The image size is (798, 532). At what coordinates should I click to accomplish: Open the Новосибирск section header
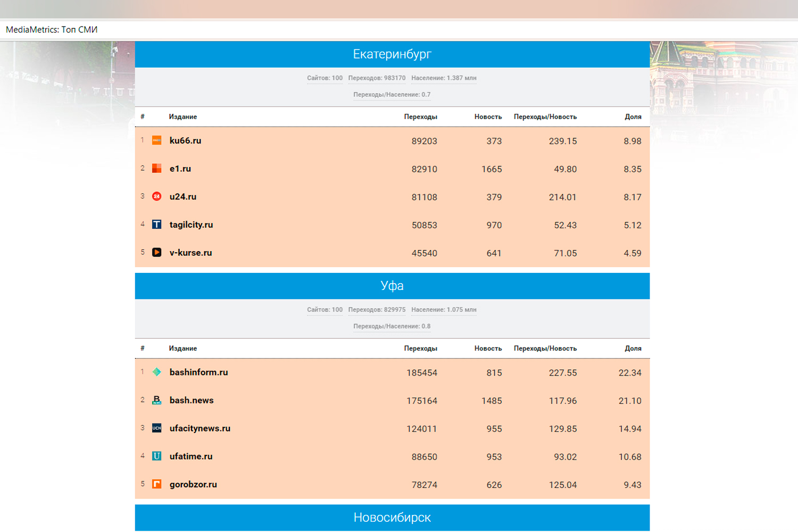[x=392, y=518]
